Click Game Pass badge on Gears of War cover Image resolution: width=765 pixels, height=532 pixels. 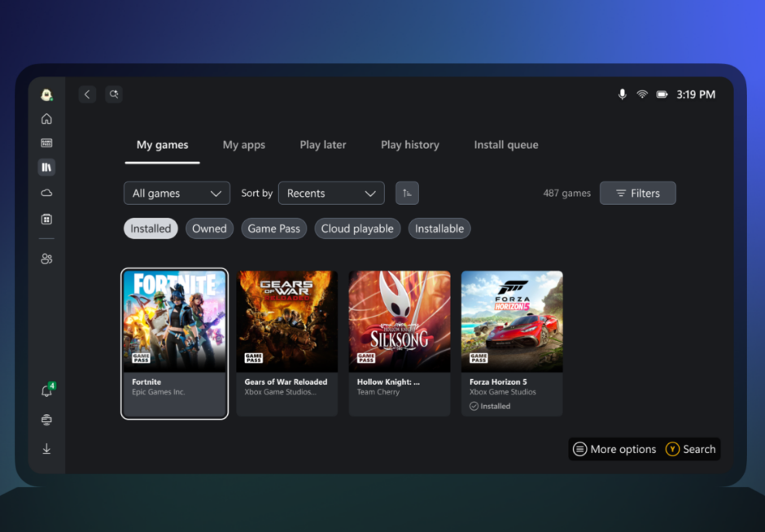click(x=254, y=358)
